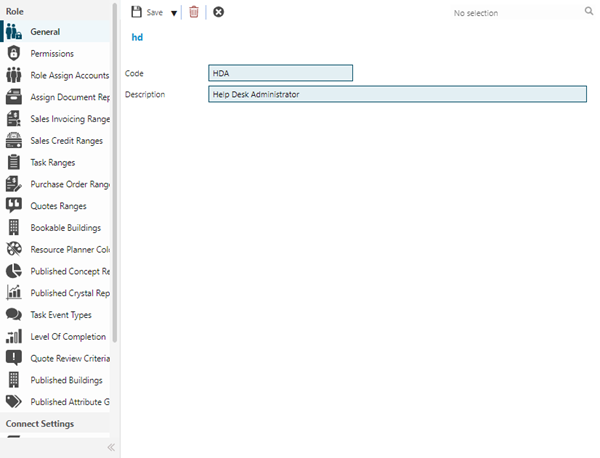Click the Sales Invoicing Ranges icon

[x=14, y=119]
